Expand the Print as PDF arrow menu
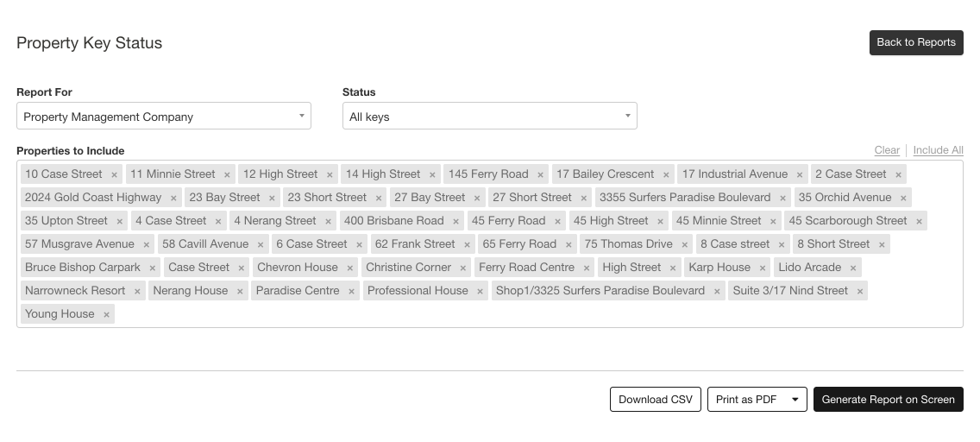This screenshot has height=442, width=980. [795, 400]
